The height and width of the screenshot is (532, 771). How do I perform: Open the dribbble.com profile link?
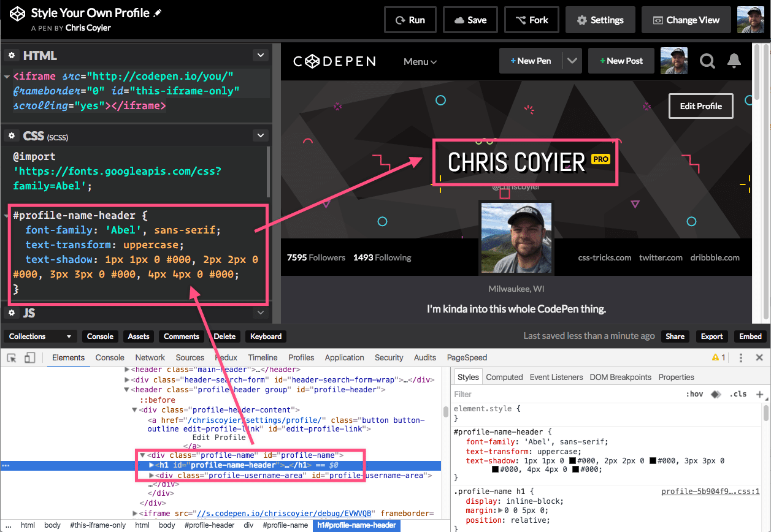[715, 257]
